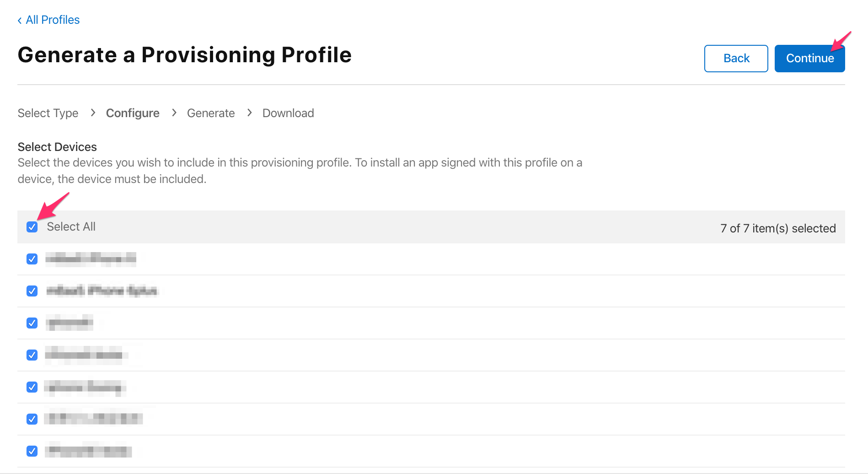The image size is (868, 474).
Task: Click the back chevron beside All Profiles
Action: coord(20,21)
